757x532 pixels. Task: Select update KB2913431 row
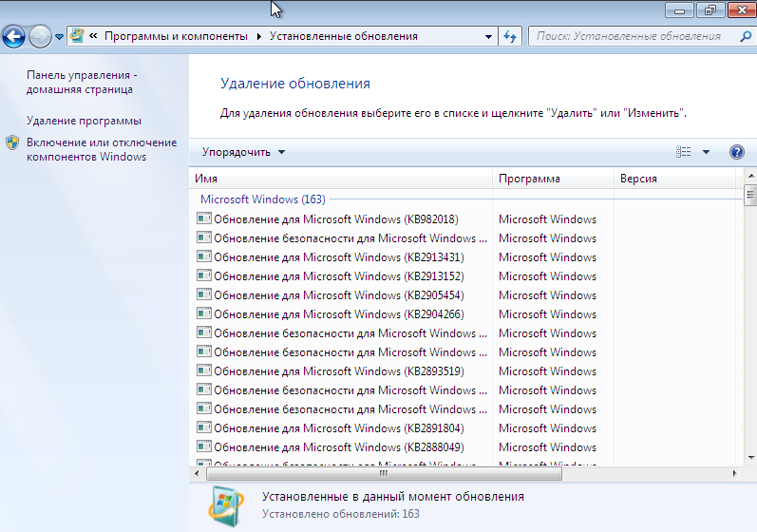coord(466,257)
